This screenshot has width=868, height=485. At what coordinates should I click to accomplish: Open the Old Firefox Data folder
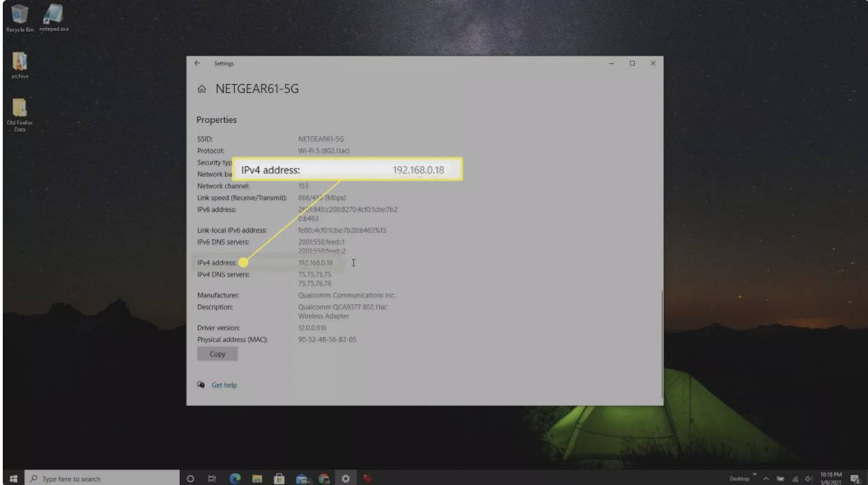(x=19, y=116)
